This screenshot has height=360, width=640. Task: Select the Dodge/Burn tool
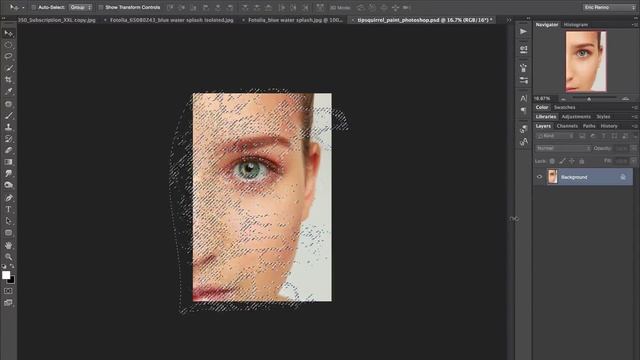pyautogui.click(x=9, y=185)
